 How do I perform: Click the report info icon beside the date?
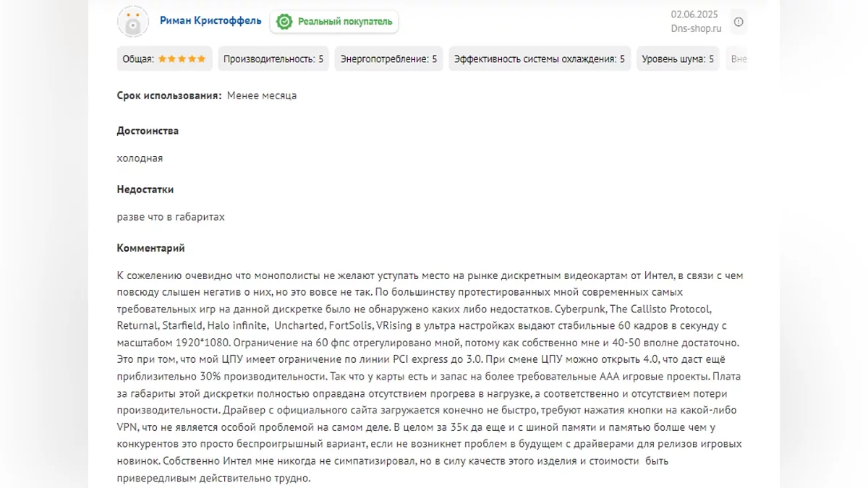click(739, 22)
